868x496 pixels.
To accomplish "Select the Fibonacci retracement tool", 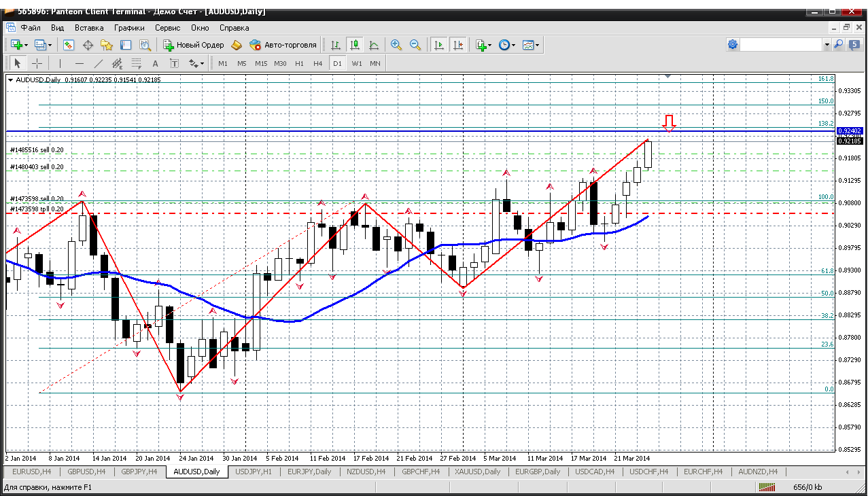I will coord(137,63).
